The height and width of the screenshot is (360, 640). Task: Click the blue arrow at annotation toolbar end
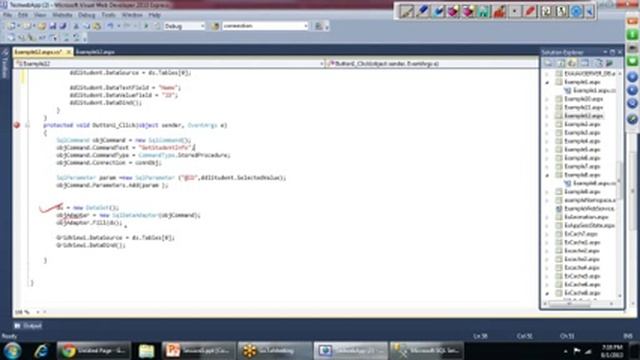point(590,11)
